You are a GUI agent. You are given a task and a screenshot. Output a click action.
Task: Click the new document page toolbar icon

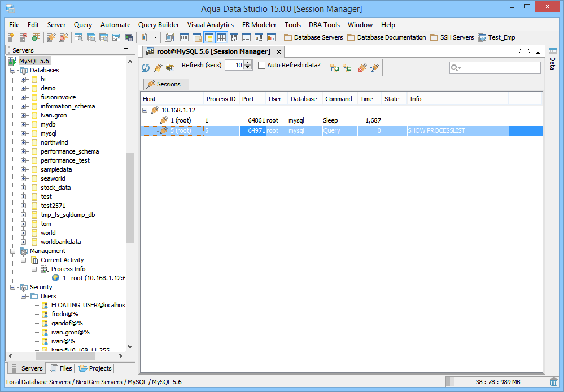coord(144,37)
